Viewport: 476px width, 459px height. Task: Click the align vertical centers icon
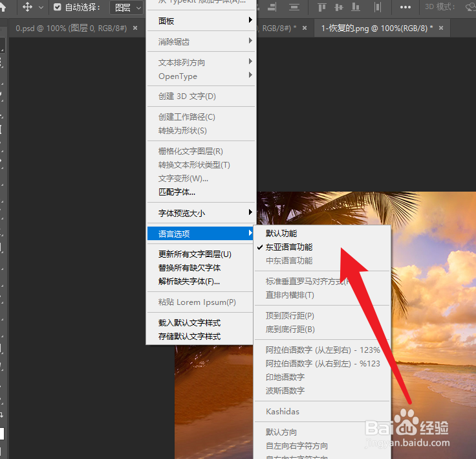pos(338,7)
